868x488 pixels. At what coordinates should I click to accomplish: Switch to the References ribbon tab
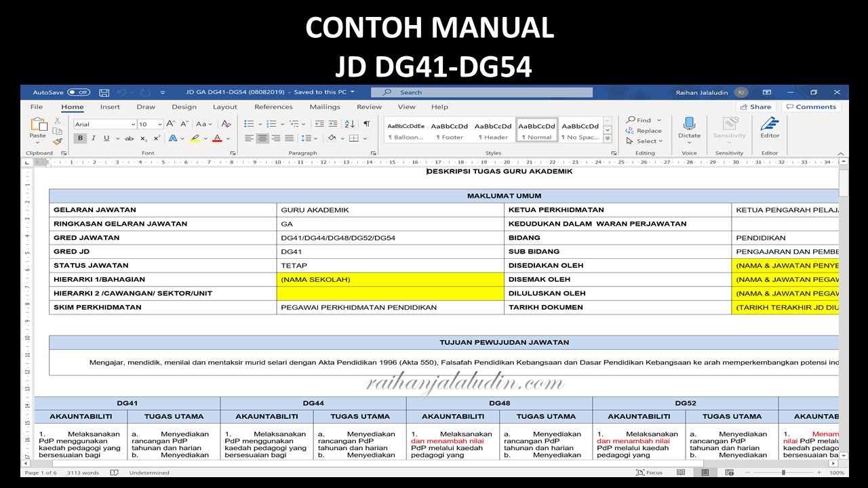point(274,106)
